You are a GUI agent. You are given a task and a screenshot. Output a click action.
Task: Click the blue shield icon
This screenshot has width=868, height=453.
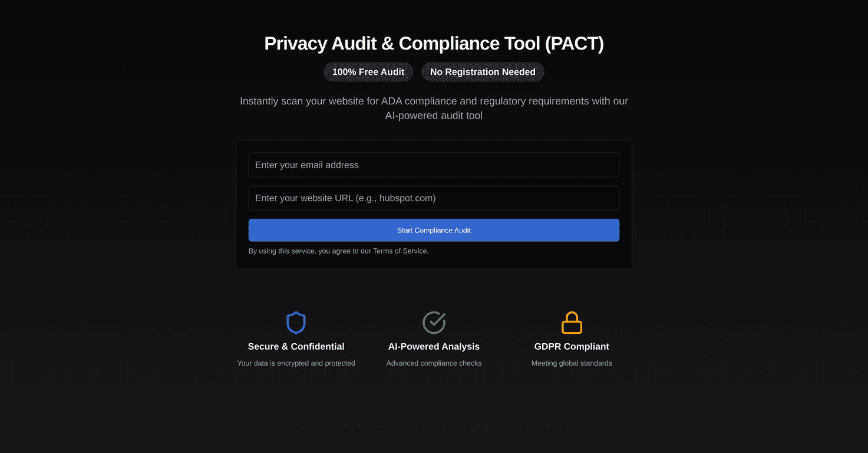(x=296, y=323)
